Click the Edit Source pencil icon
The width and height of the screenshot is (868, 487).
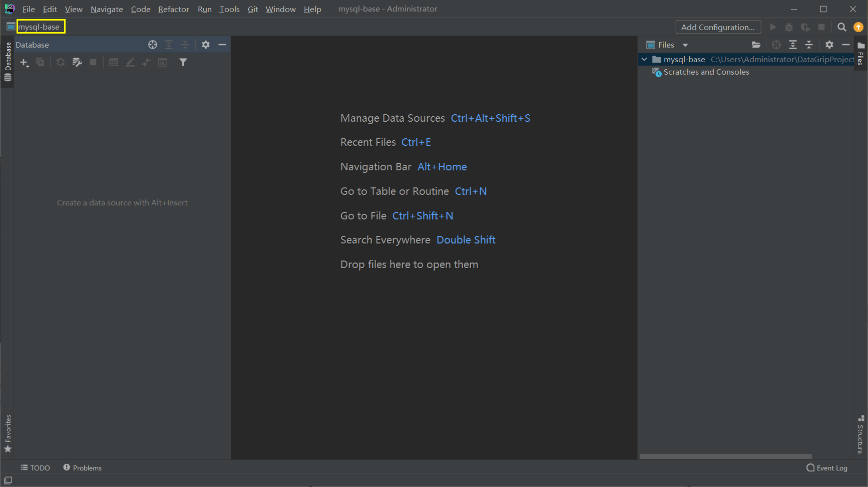pyautogui.click(x=130, y=62)
